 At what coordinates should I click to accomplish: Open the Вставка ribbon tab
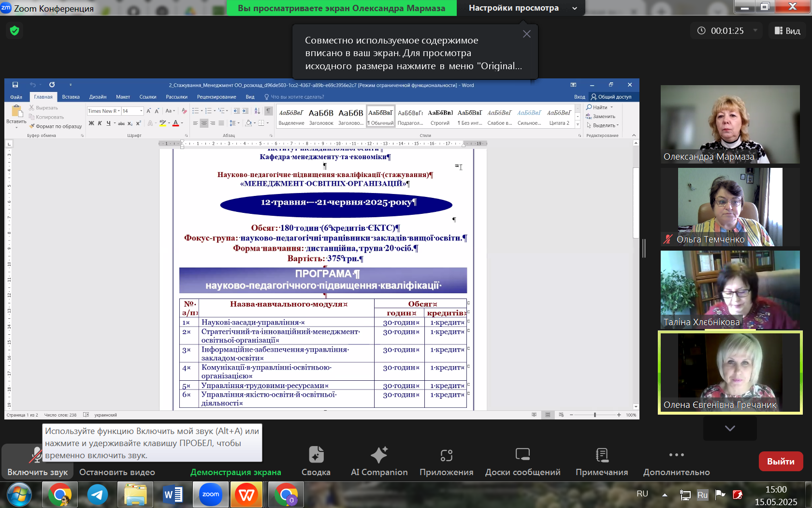point(71,97)
